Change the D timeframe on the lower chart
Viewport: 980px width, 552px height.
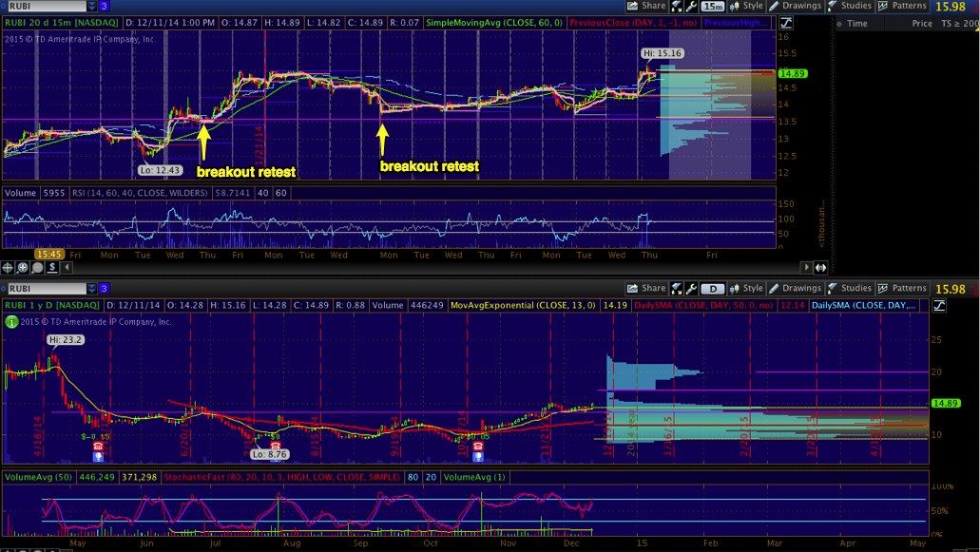tap(712, 289)
